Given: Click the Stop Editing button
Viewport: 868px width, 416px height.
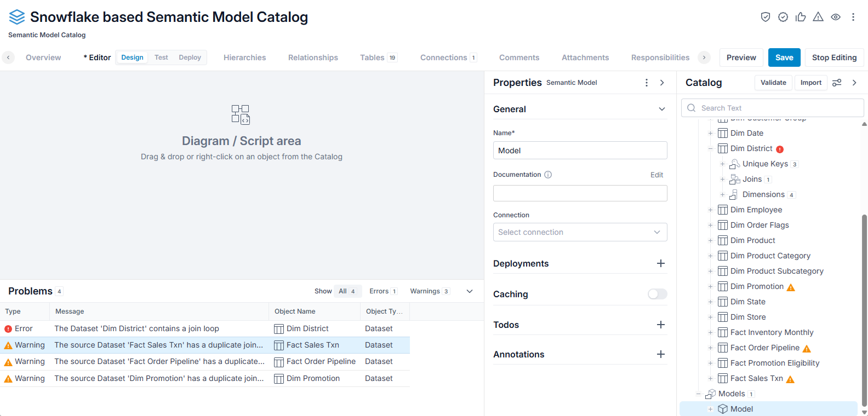Looking at the screenshot, I should click(x=834, y=57).
